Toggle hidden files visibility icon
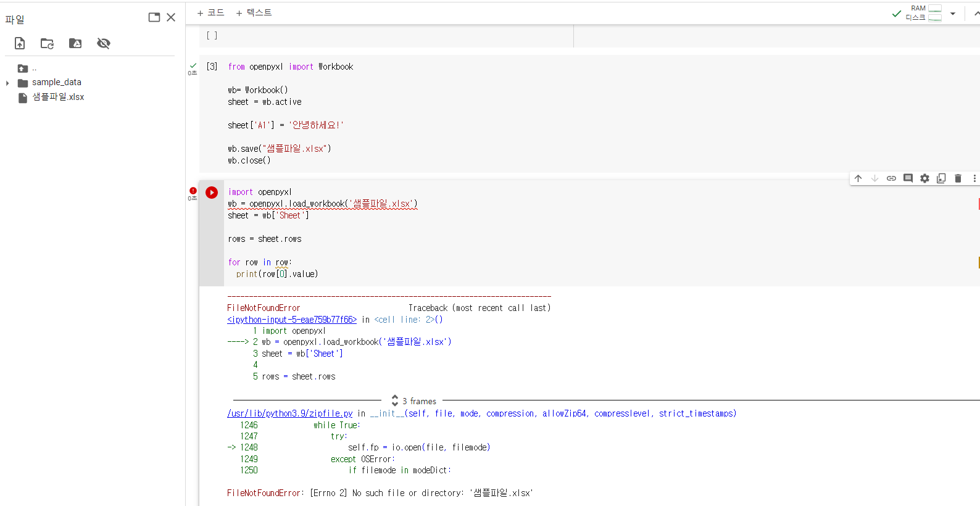980x506 pixels. [x=104, y=43]
